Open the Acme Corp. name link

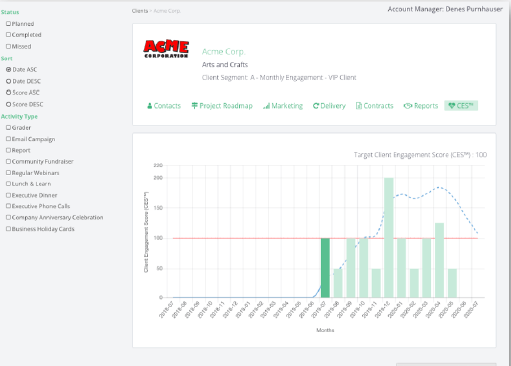click(223, 52)
